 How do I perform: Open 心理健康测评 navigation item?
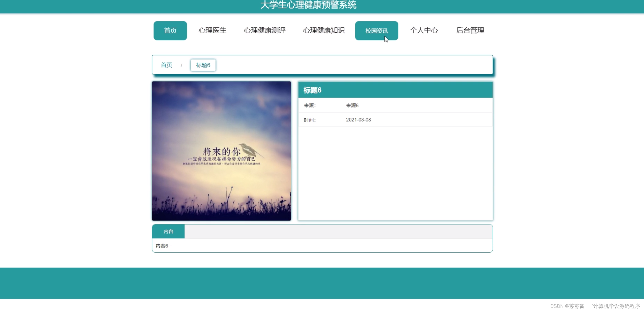pos(264,31)
